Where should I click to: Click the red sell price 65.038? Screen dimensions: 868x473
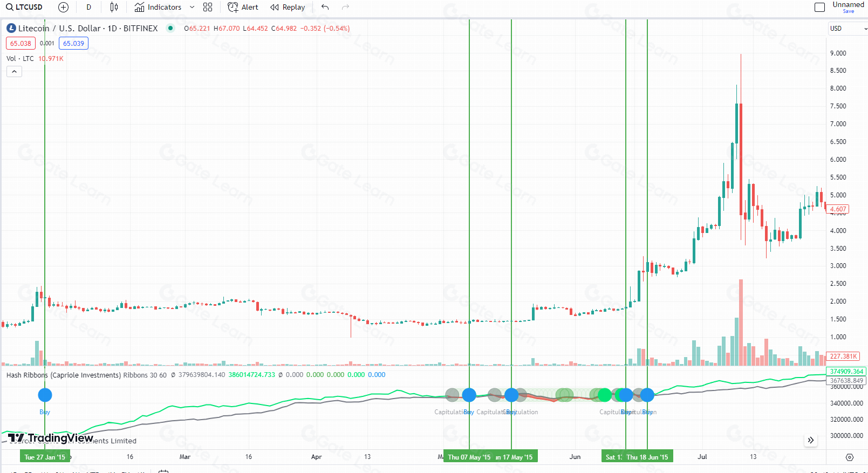coord(20,43)
